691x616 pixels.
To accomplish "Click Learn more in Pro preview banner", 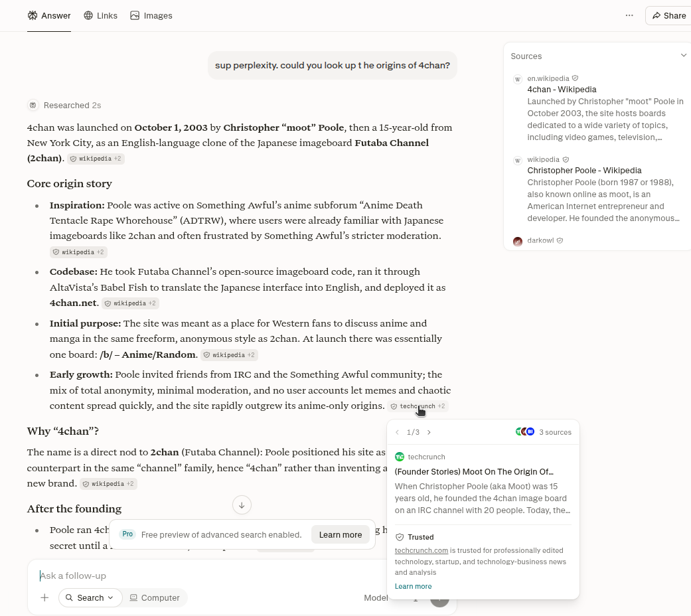I will 341,534.
